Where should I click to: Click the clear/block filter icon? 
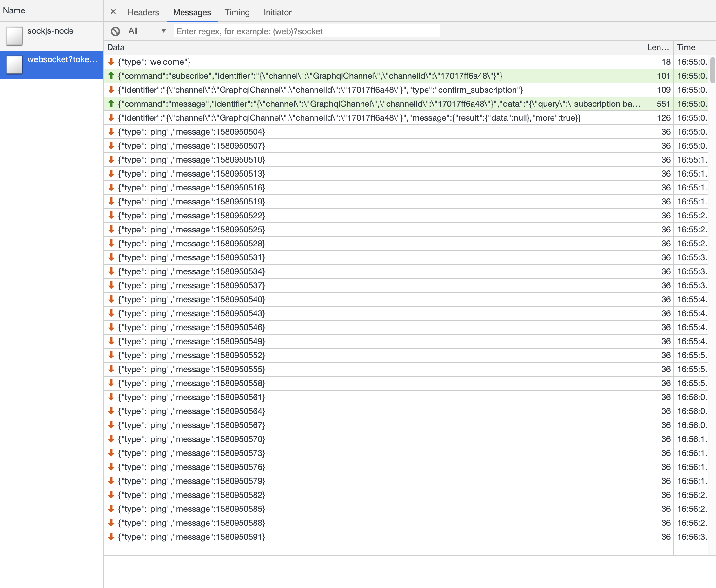coord(116,31)
